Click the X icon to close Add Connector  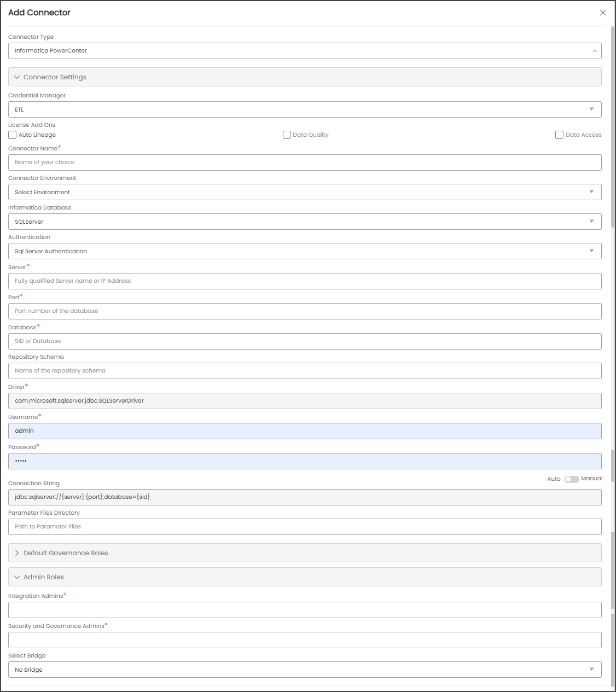(x=603, y=13)
